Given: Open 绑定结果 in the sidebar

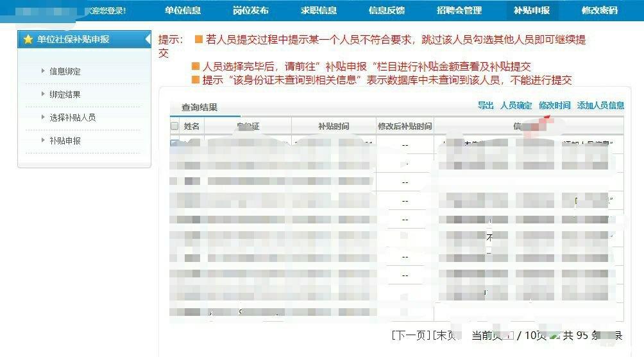Looking at the screenshot, I should [x=65, y=94].
